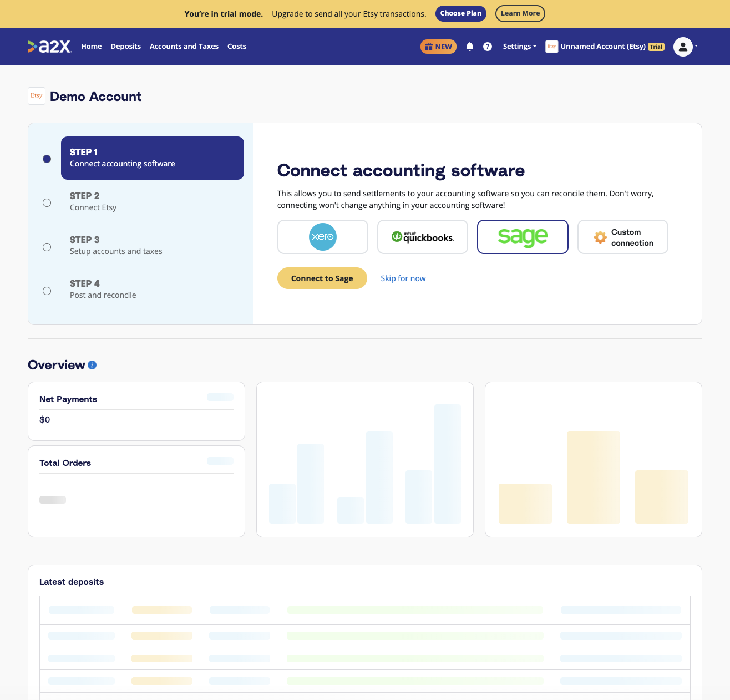Click the Latest deposits heading
Viewport: 730px width, 700px height.
(72, 582)
